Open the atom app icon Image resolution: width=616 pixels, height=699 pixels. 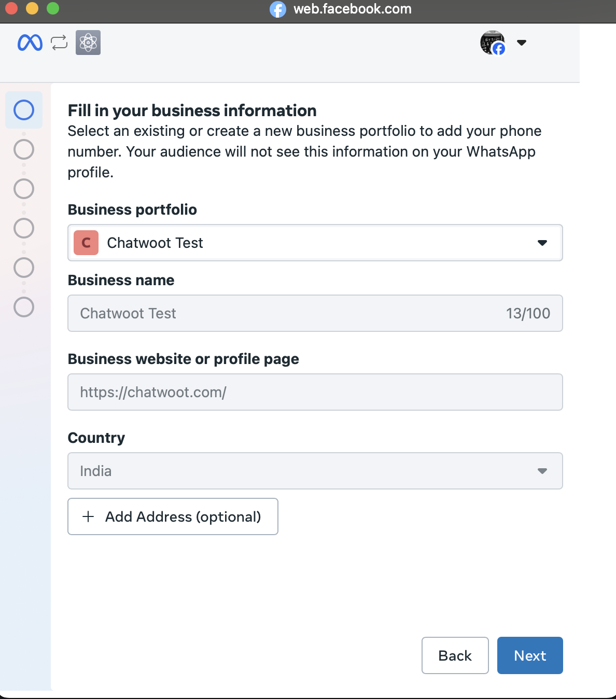88,43
